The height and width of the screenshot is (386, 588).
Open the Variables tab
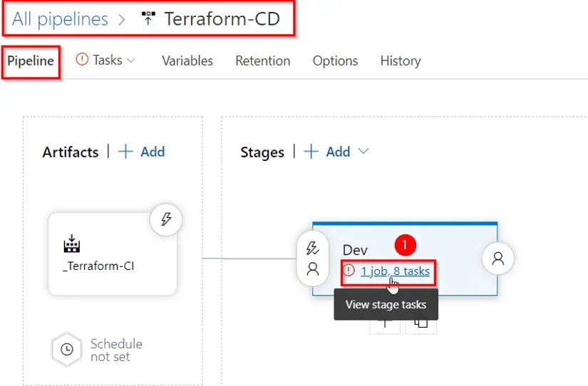187,61
